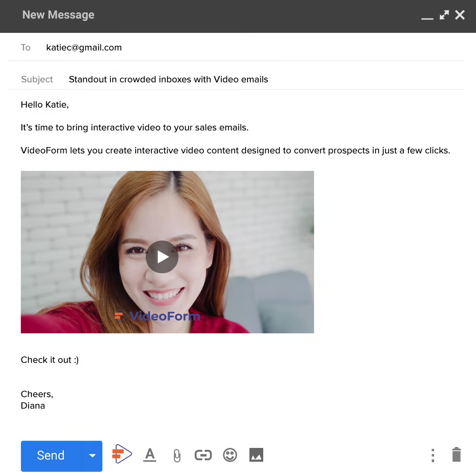The width and height of the screenshot is (476, 476).
Task: Play the embedded VideoForm video
Action: 162,257
